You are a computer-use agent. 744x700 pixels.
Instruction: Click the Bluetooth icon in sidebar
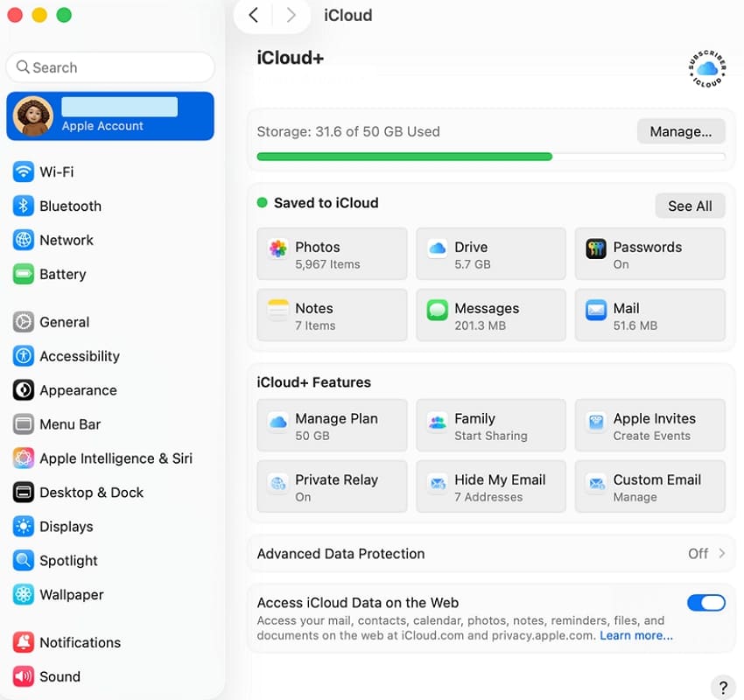pos(24,206)
